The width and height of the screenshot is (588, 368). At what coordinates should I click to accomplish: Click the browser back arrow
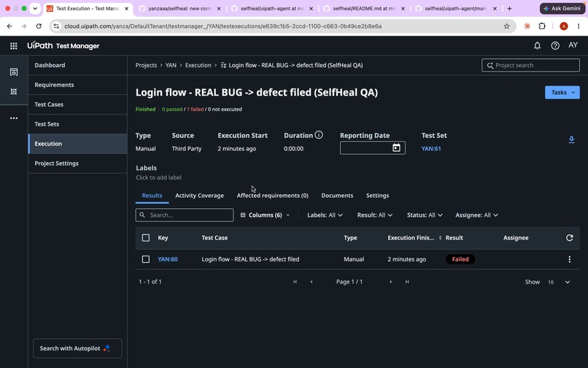coord(9,26)
